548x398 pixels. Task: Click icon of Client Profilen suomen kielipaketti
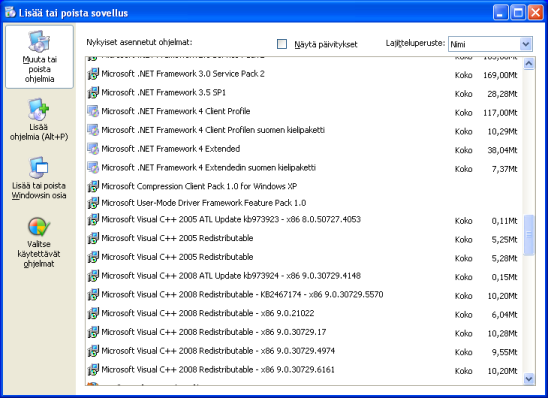pos(93,130)
